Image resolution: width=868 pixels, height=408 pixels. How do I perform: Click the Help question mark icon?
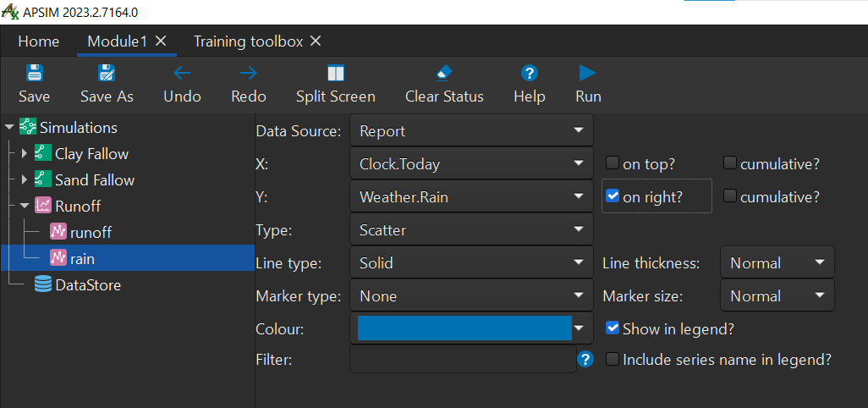click(530, 73)
